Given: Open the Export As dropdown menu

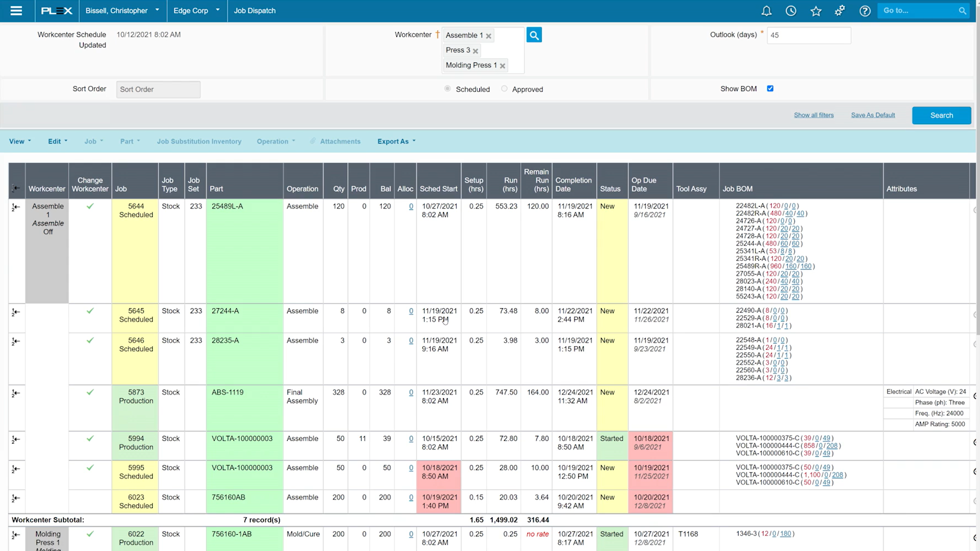Looking at the screenshot, I should coord(396,141).
